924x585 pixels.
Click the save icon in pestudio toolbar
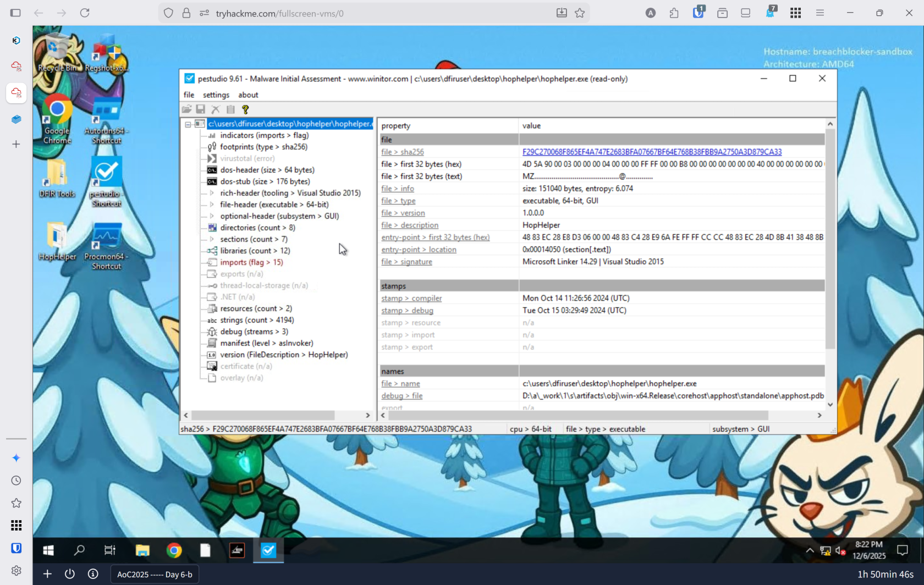tap(201, 109)
